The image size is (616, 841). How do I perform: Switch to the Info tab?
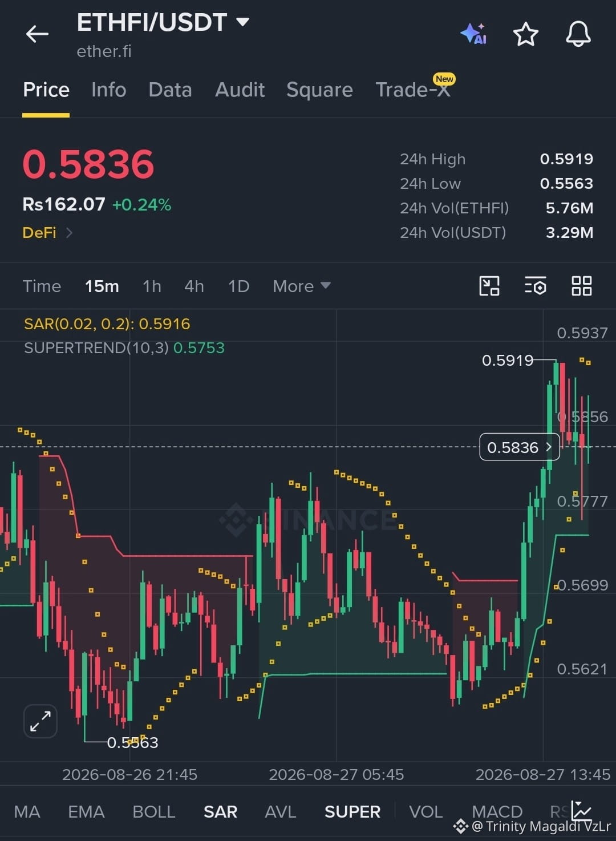tap(108, 90)
